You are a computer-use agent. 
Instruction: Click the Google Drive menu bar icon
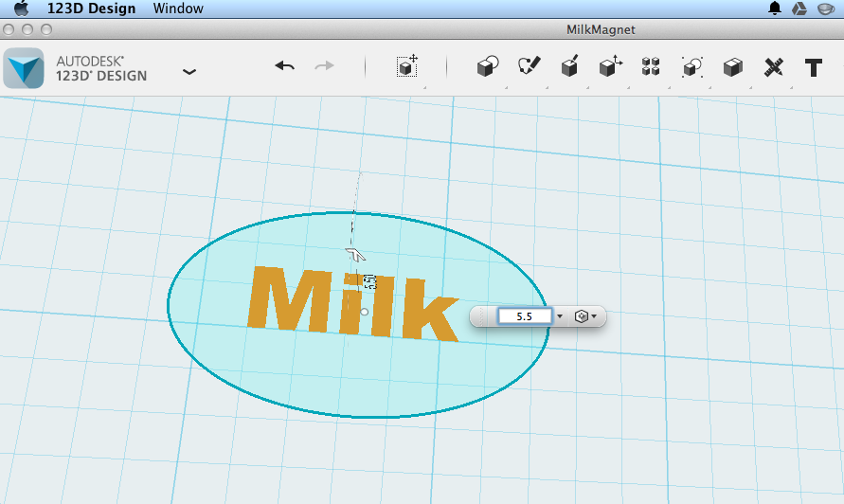pos(799,9)
